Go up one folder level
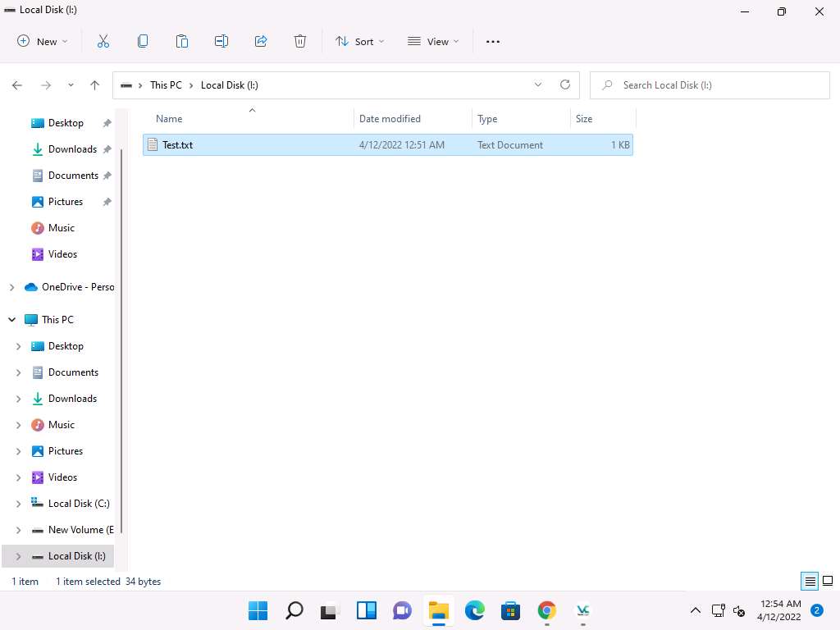840x630 pixels. (95, 85)
